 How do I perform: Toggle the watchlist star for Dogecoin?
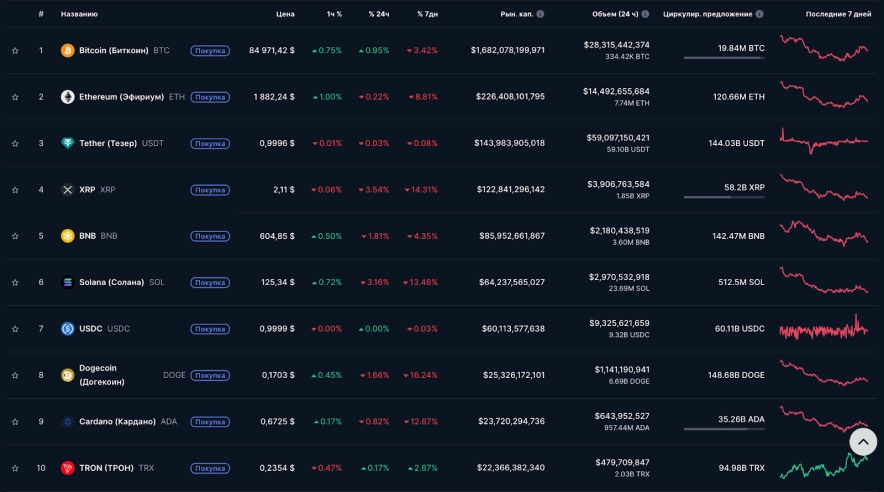[15, 375]
